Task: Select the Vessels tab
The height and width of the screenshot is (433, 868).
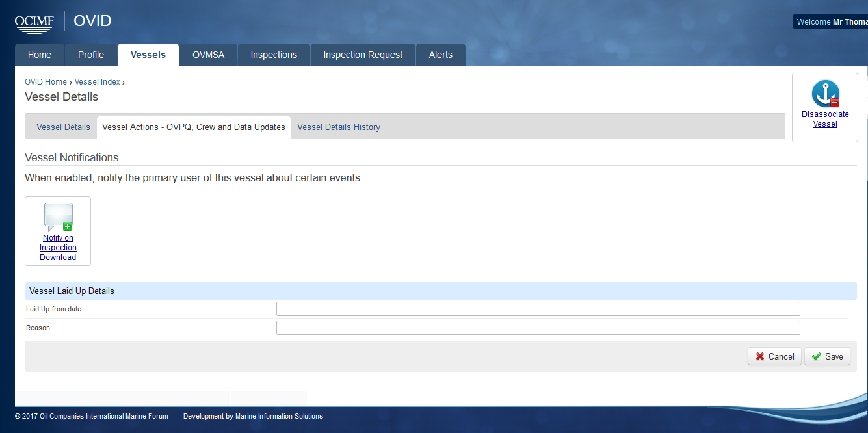Action: point(148,55)
